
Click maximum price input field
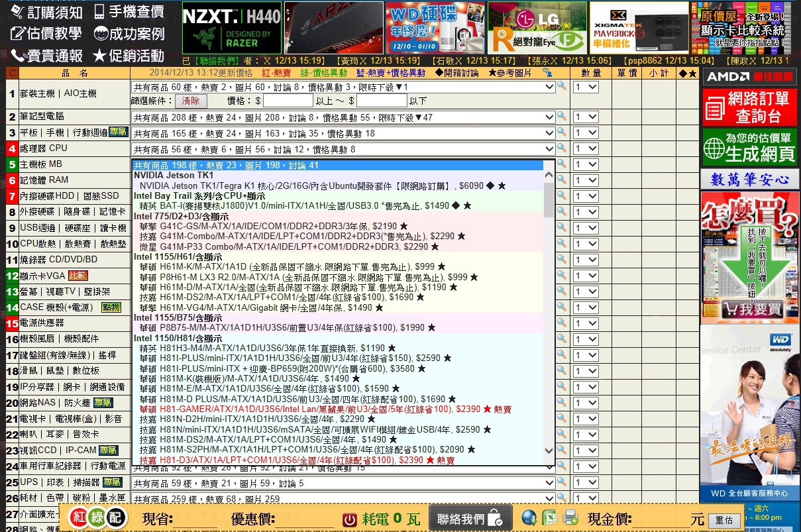(x=382, y=101)
